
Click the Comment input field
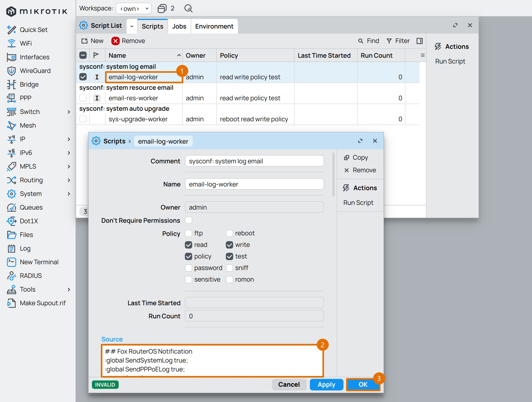click(x=254, y=161)
